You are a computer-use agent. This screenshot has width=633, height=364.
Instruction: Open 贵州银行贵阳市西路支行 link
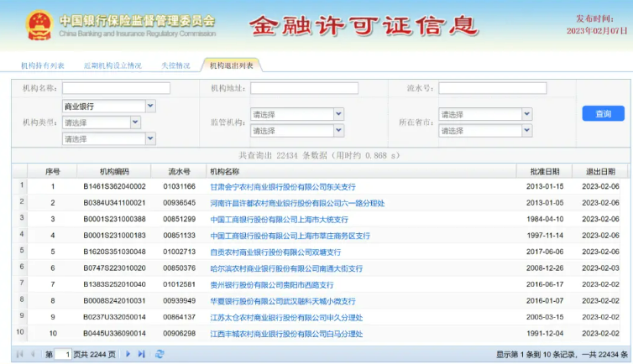point(272,285)
